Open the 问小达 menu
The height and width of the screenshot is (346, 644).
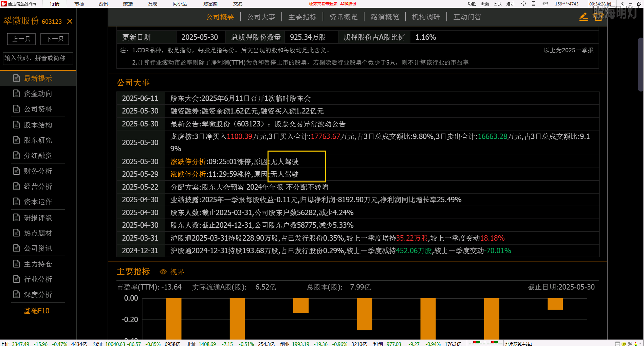coord(180,4)
